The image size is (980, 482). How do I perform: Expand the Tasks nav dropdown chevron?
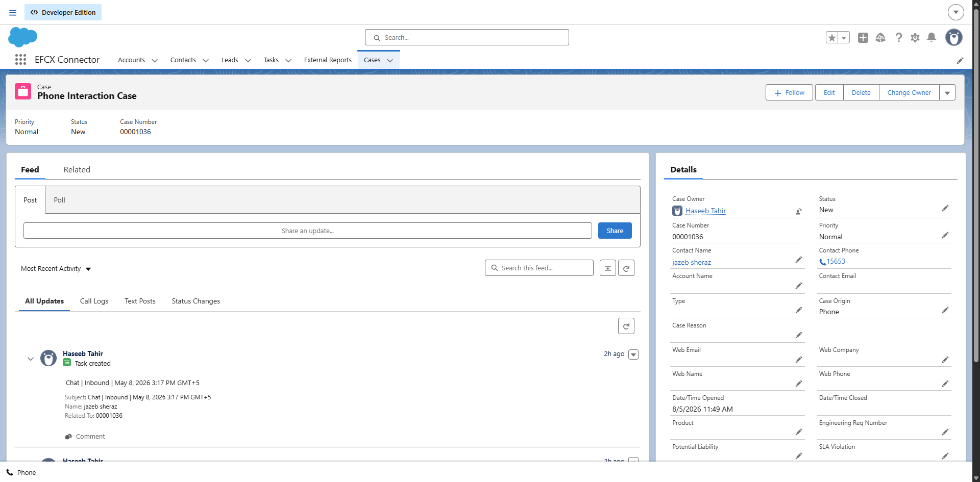288,60
